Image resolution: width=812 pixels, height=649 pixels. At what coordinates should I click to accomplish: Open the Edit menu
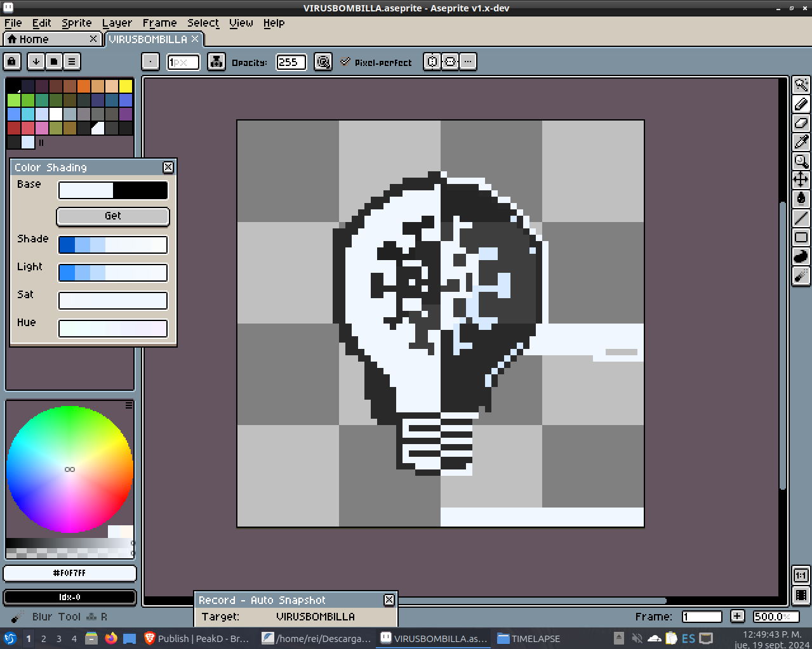[41, 23]
